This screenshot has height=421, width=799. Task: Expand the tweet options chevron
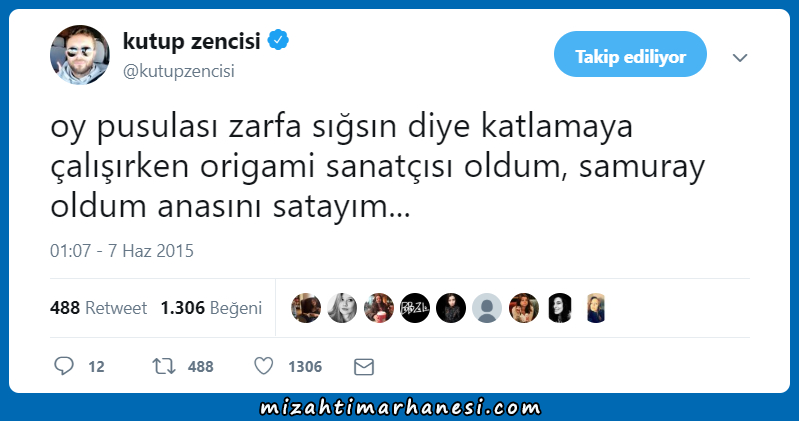tap(740, 57)
